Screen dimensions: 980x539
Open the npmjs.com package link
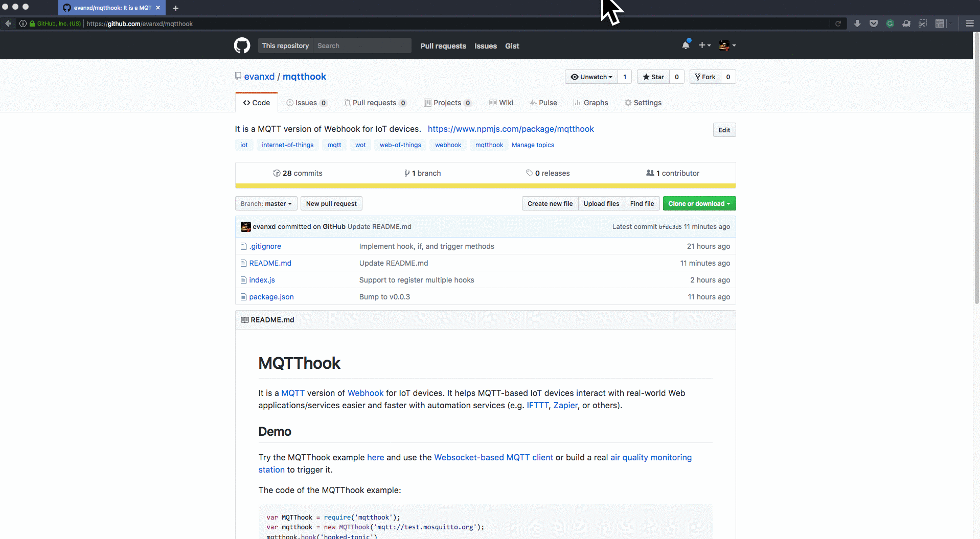click(511, 129)
